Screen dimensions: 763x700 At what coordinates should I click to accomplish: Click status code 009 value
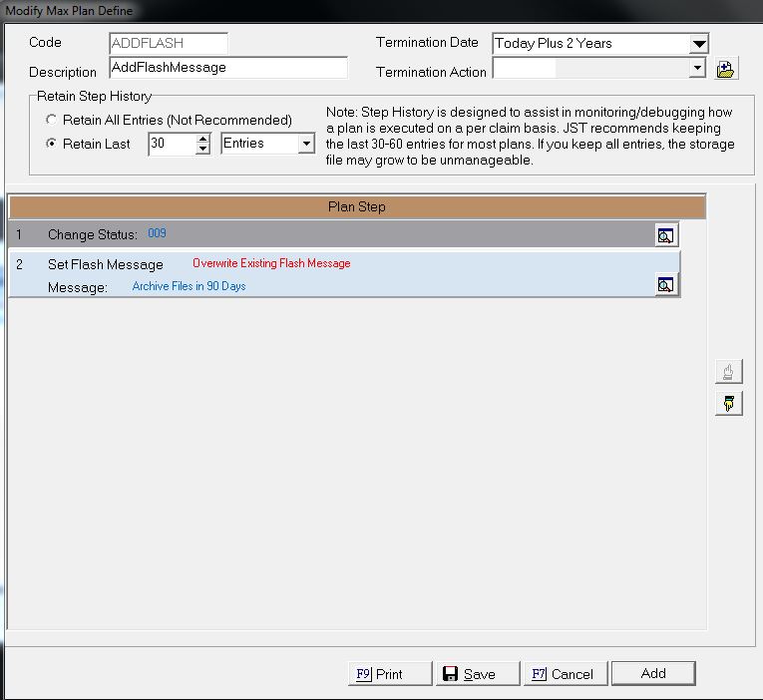pos(157,233)
